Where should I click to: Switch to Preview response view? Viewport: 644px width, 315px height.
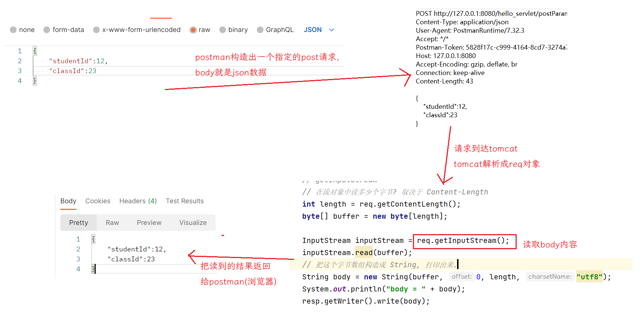pyautogui.click(x=149, y=223)
